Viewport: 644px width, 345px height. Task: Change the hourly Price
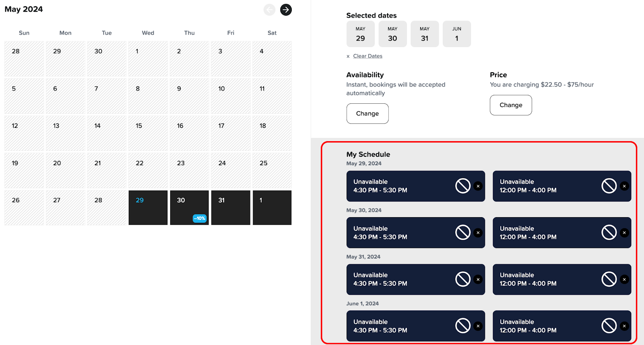click(x=510, y=105)
